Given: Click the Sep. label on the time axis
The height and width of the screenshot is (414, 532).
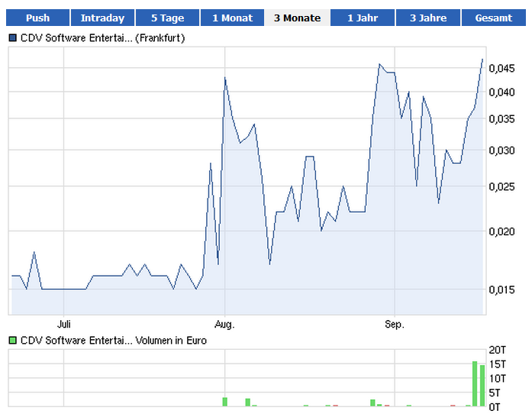Looking at the screenshot, I should 394,324.
